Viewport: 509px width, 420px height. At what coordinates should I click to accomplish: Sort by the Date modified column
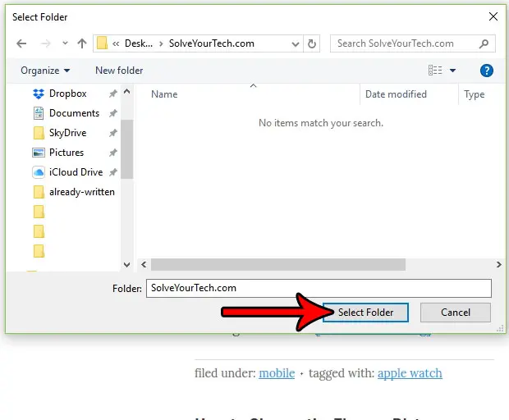pos(396,94)
